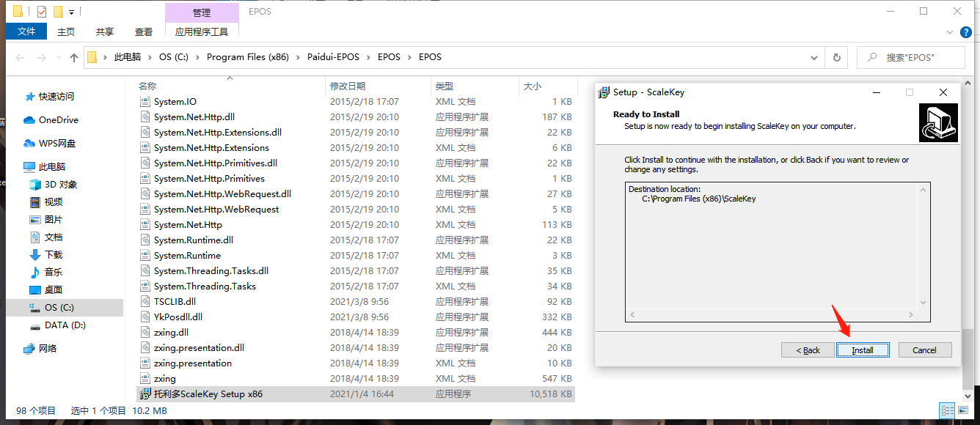Select OS (C:) drive in sidebar

pyautogui.click(x=65, y=308)
